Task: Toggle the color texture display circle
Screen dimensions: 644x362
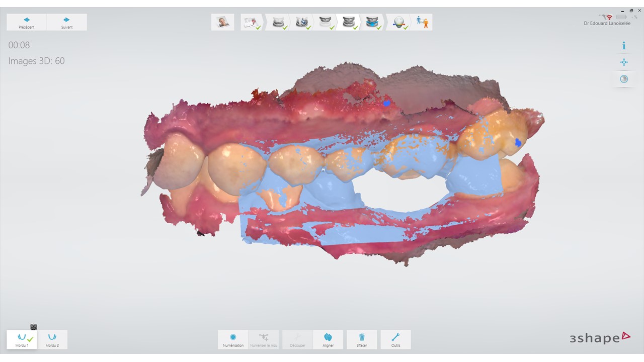Action: [624, 79]
